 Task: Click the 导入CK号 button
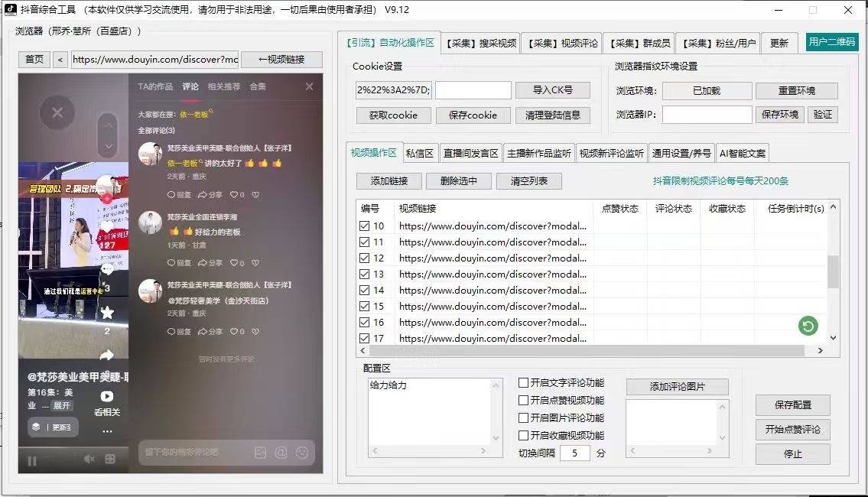pos(552,89)
